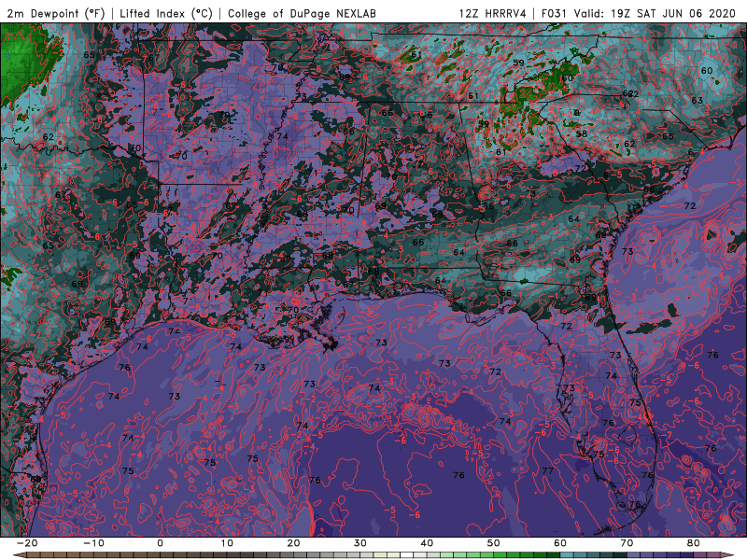Click the 0 label on color scale
The image size is (747, 560).
click(160, 543)
